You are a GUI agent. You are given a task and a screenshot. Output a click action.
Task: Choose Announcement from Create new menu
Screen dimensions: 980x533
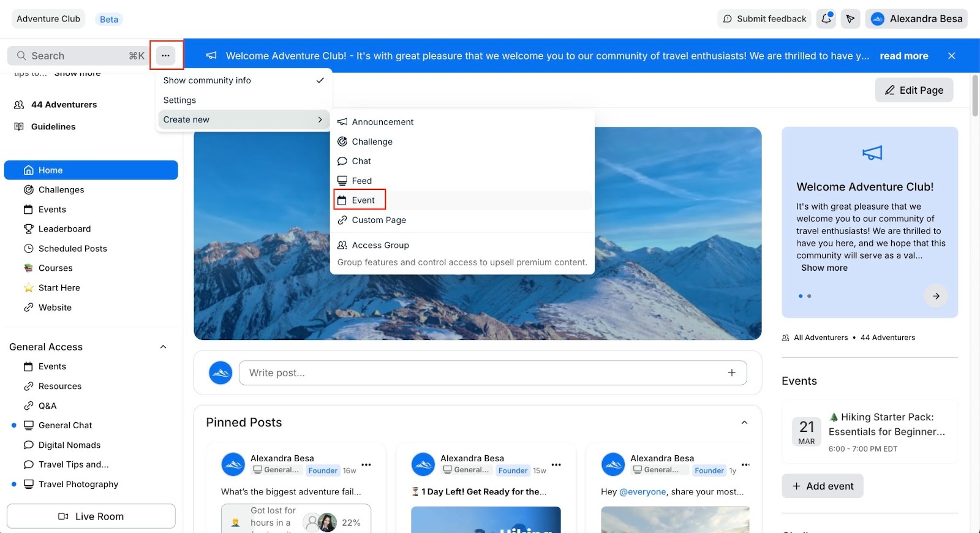462,122
